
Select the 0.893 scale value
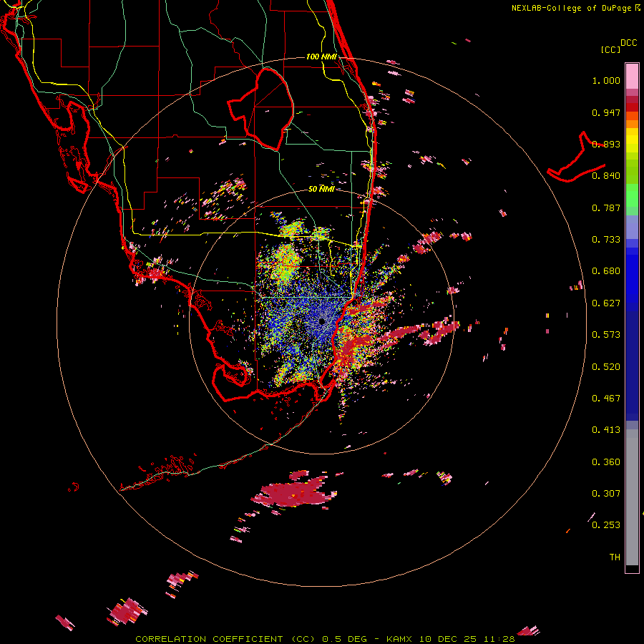pyautogui.click(x=606, y=144)
